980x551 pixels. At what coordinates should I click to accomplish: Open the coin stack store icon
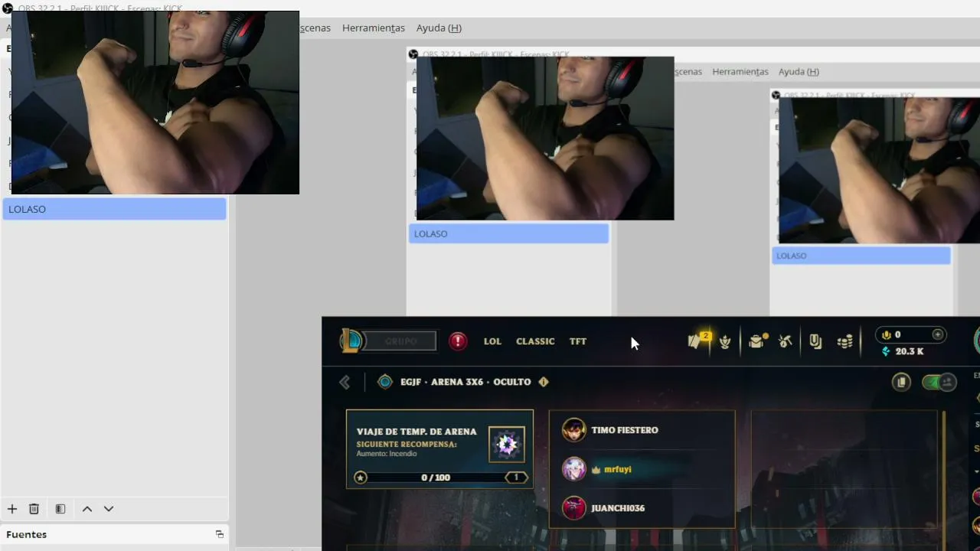845,341
